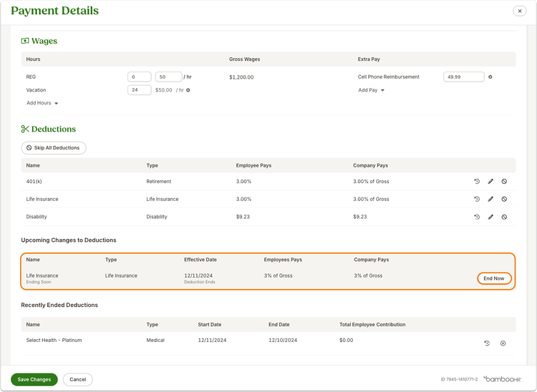Skip the Life Insurance deduction circle-slash icon
The height and width of the screenshot is (392, 537).
[x=504, y=199]
